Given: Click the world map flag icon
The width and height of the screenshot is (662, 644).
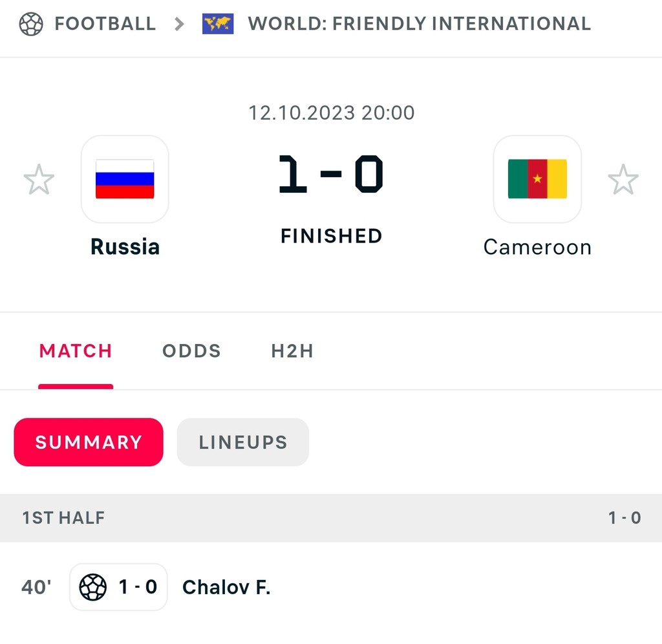Looking at the screenshot, I should pyautogui.click(x=218, y=25).
